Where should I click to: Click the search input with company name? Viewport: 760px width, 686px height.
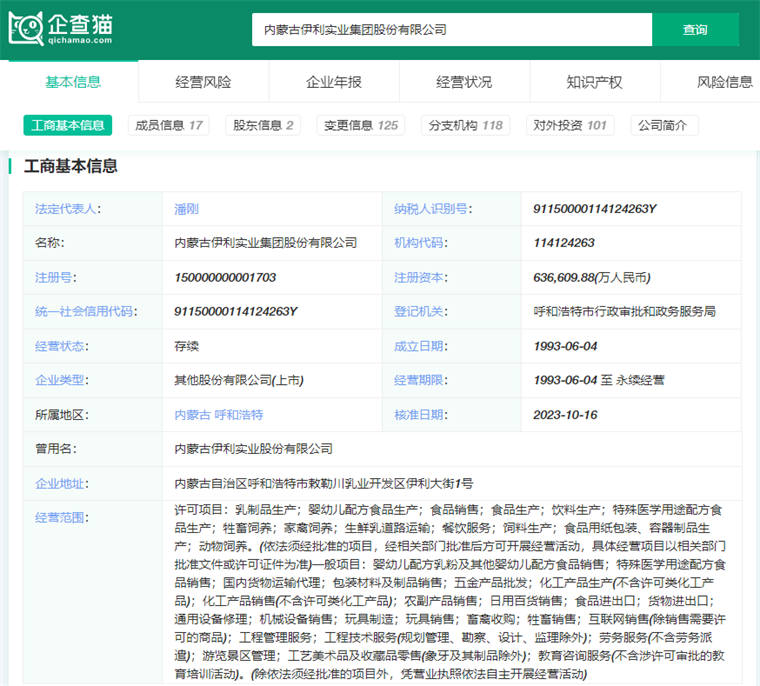[x=452, y=30]
